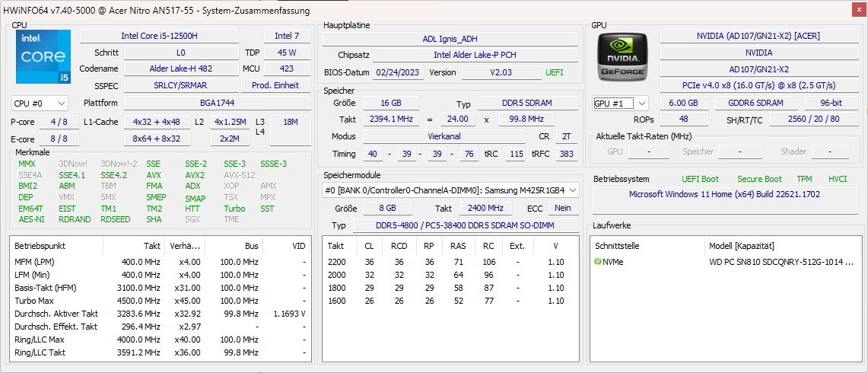Click the green NVMe drive status icon

pos(598,262)
